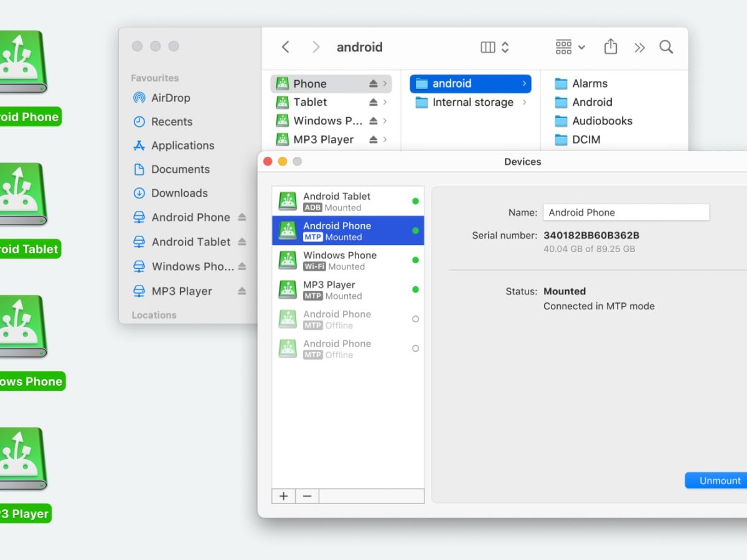Click the Finder share icon
This screenshot has height=560, width=747.
coord(611,47)
